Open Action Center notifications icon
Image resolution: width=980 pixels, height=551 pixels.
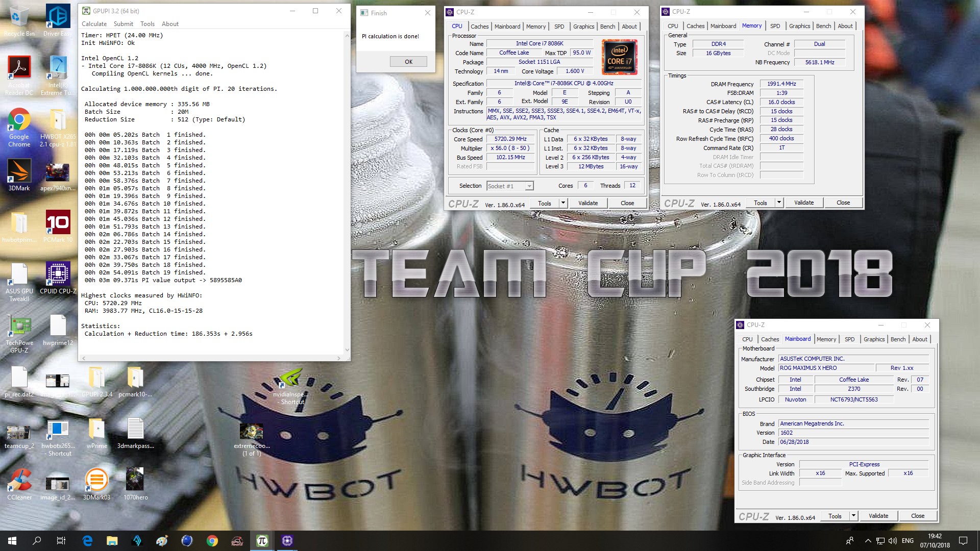click(x=963, y=541)
